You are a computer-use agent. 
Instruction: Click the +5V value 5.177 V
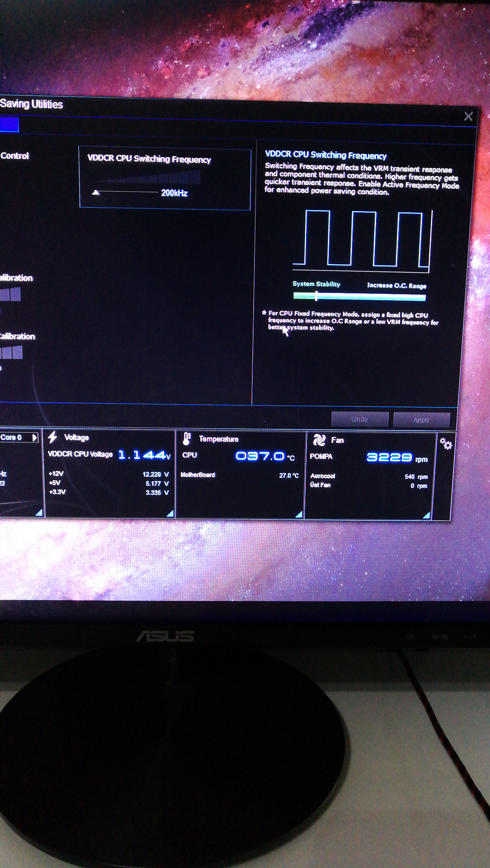click(157, 483)
